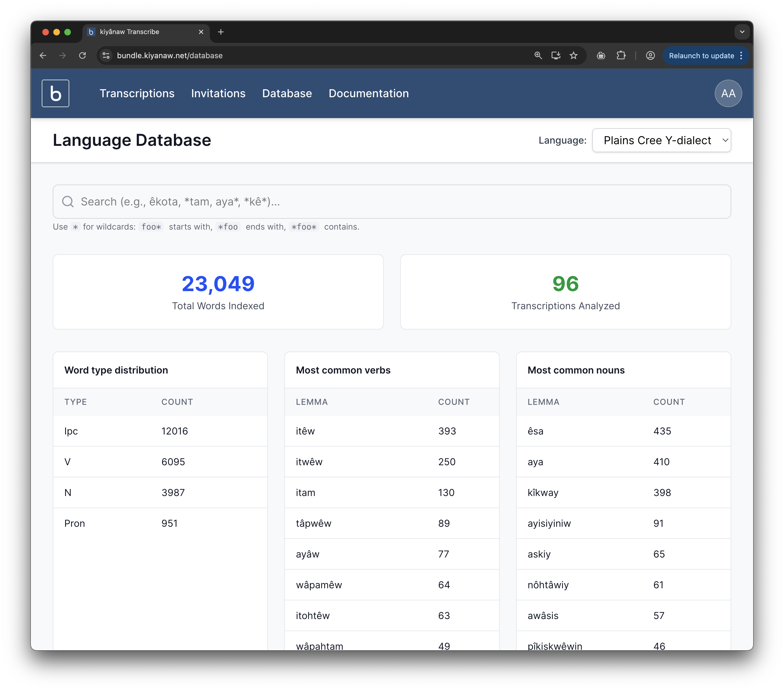Viewport: 784px width, 691px height.
Task: Click the page zoom magnifier icon
Action: click(538, 55)
